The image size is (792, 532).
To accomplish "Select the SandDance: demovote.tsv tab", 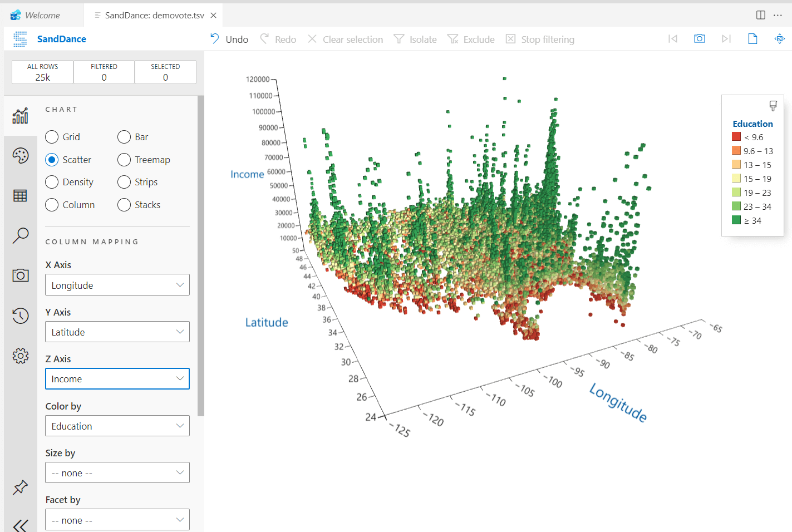I will (x=154, y=16).
